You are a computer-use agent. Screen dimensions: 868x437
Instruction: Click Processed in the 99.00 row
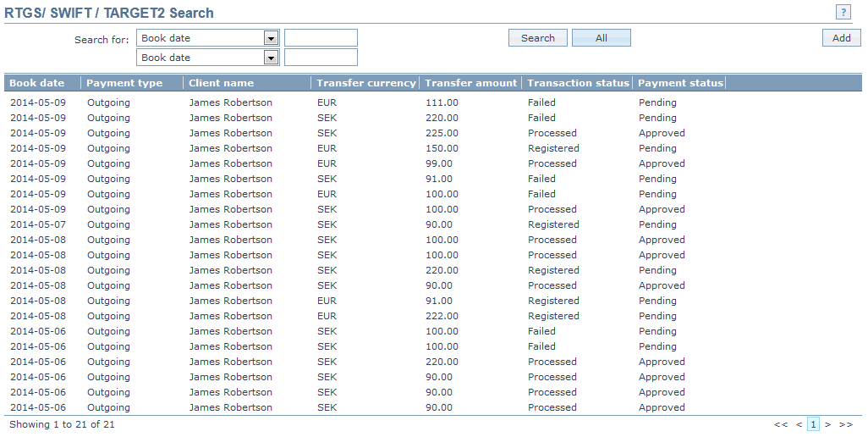point(552,163)
